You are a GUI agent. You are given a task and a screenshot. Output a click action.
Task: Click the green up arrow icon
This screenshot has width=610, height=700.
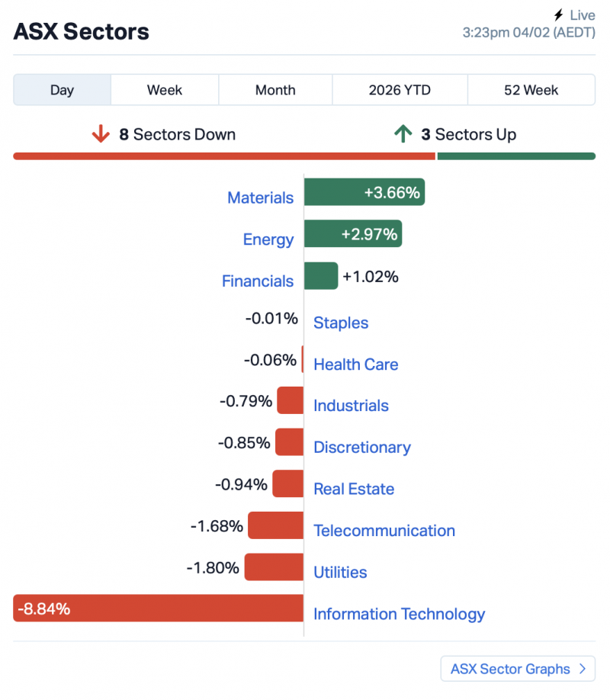403,135
